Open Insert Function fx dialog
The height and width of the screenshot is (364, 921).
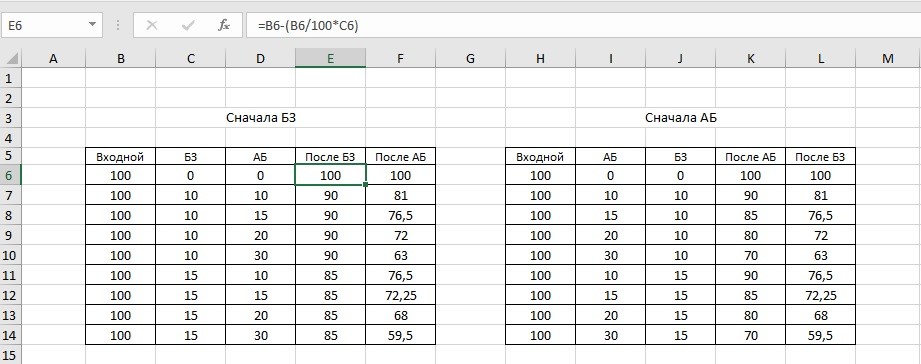coord(224,26)
